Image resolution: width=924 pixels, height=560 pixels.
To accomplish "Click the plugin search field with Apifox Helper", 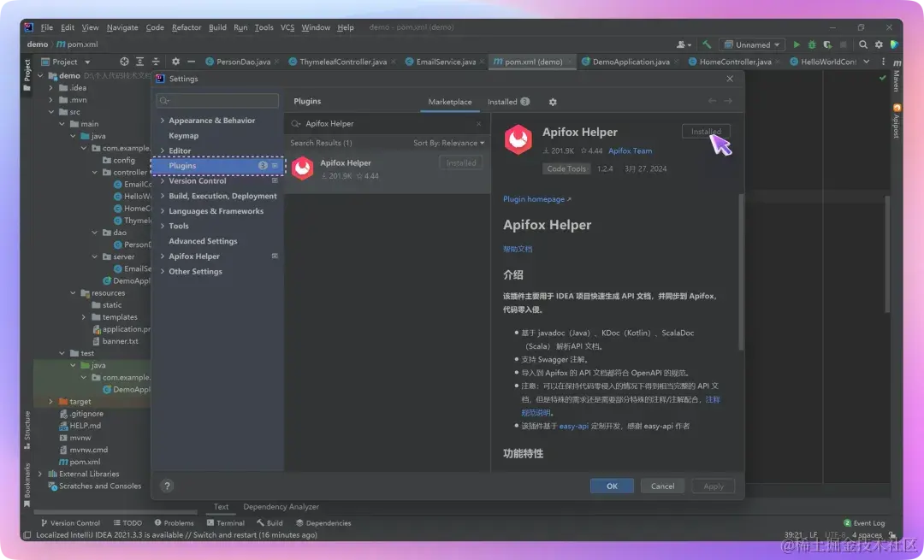I will pos(388,124).
